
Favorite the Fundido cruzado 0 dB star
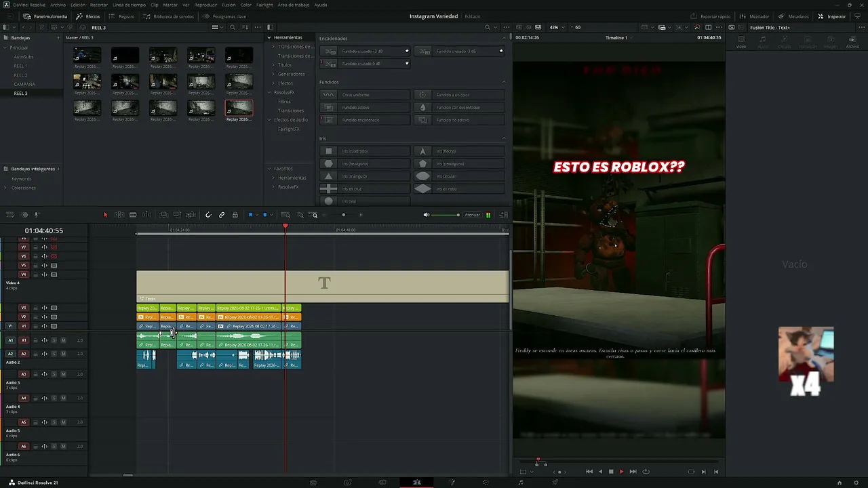(407, 64)
